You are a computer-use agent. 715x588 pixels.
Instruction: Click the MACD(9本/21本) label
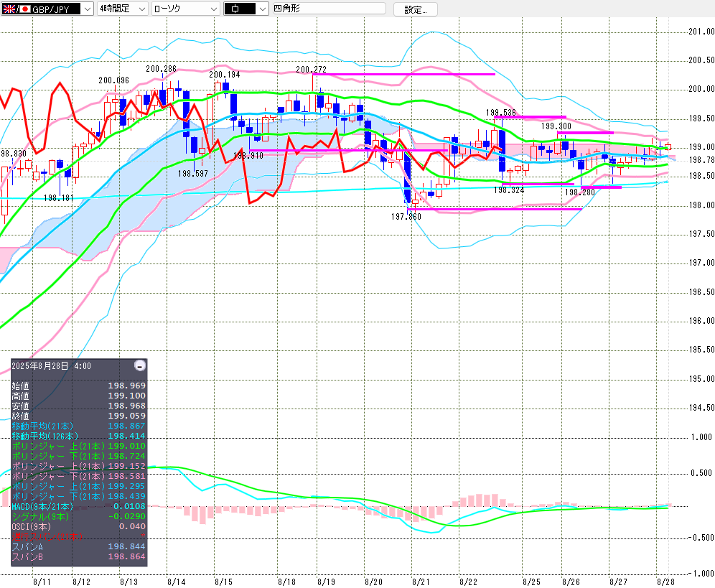pos(42,506)
